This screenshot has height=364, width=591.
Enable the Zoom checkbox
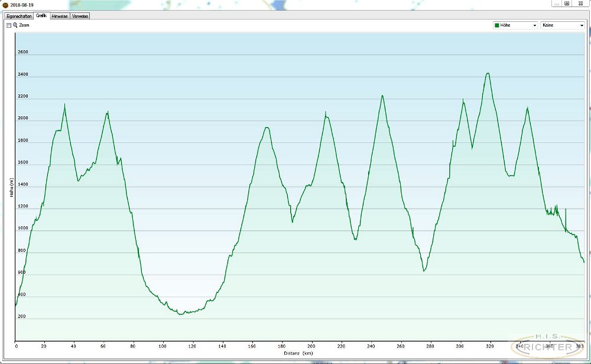click(x=9, y=25)
